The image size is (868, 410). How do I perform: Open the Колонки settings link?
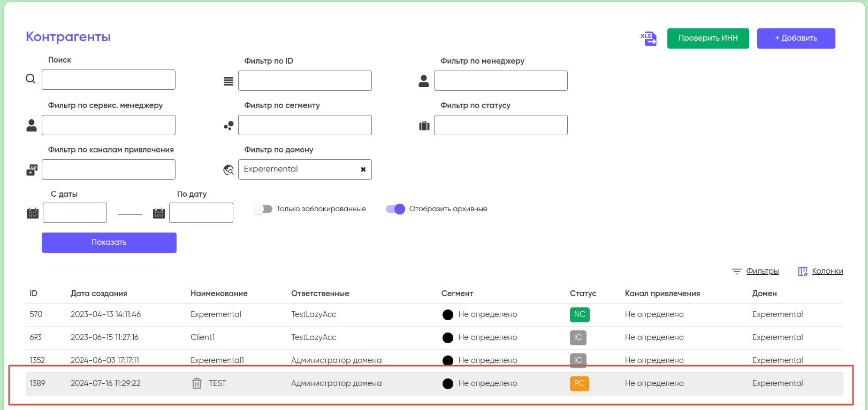tap(827, 271)
